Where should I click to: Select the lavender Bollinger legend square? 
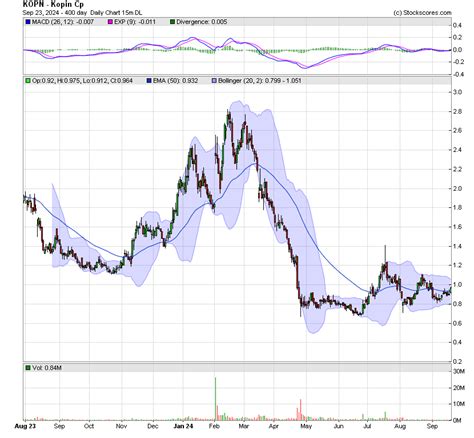(x=214, y=81)
